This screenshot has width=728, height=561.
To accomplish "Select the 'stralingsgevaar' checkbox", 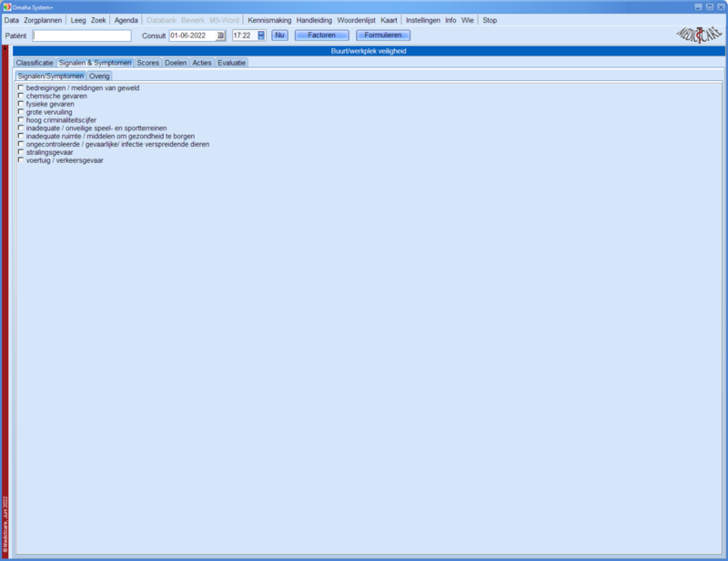I will click(20, 152).
